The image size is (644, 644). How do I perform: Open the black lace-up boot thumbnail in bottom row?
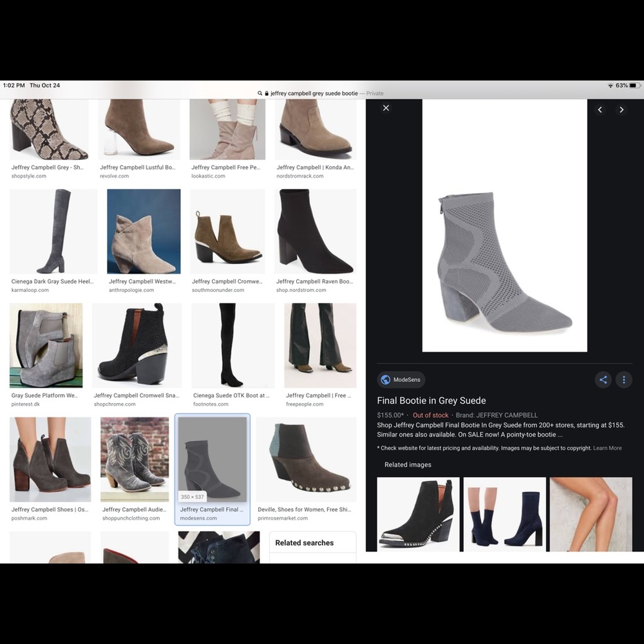coord(219,547)
